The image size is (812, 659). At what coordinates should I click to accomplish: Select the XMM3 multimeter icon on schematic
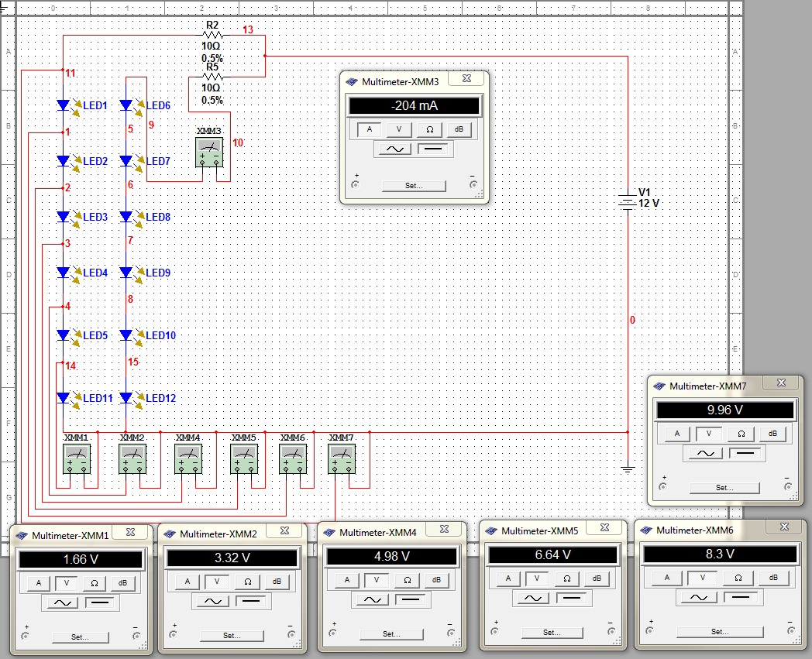209,153
